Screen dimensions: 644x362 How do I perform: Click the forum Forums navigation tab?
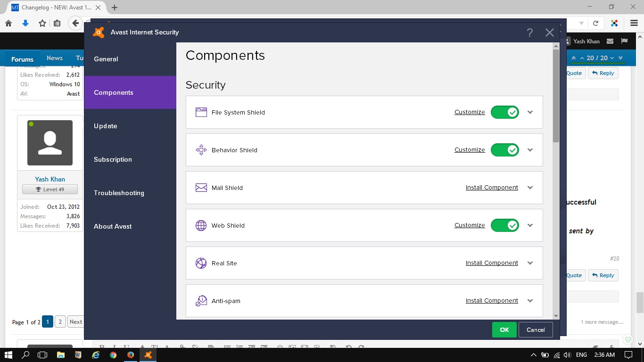pyautogui.click(x=23, y=59)
